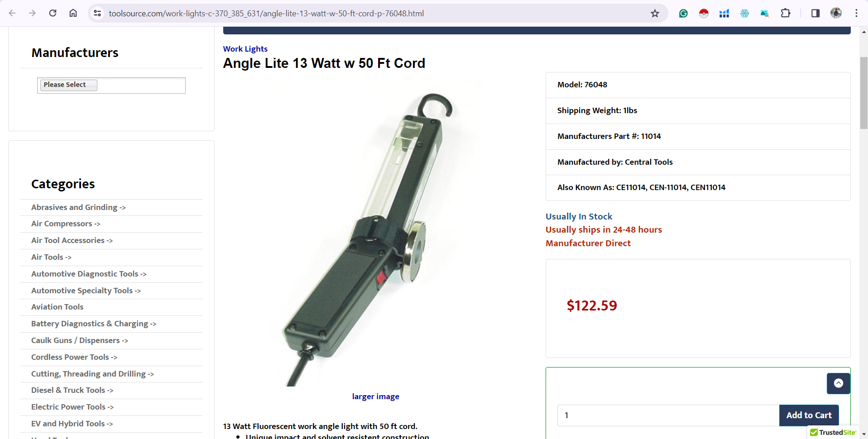Go to browser home icon
Image resolution: width=868 pixels, height=439 pixels.
73,13
